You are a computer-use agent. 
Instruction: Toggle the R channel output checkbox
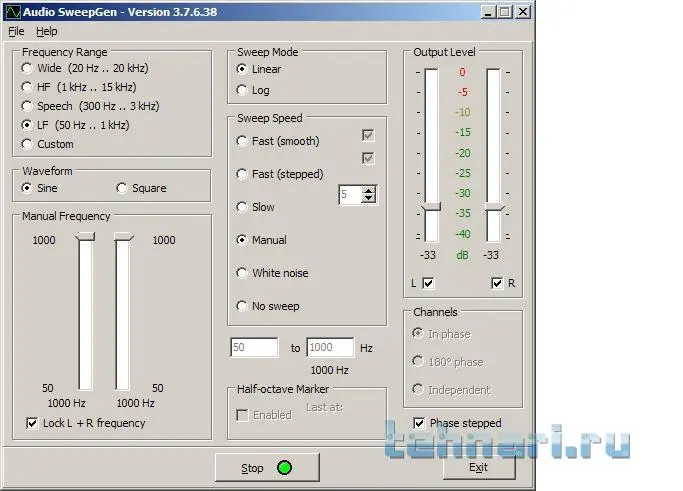(x=497, y=283)
